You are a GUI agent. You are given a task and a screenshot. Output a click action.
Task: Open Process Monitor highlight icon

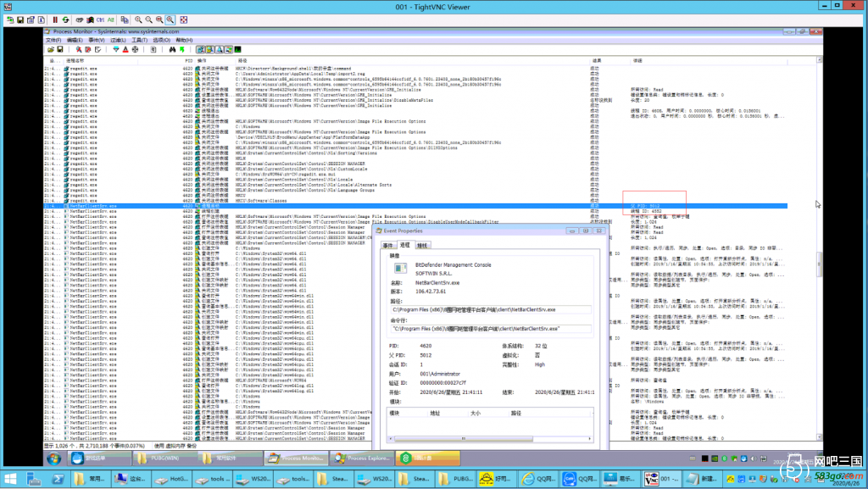pos(125,50)
